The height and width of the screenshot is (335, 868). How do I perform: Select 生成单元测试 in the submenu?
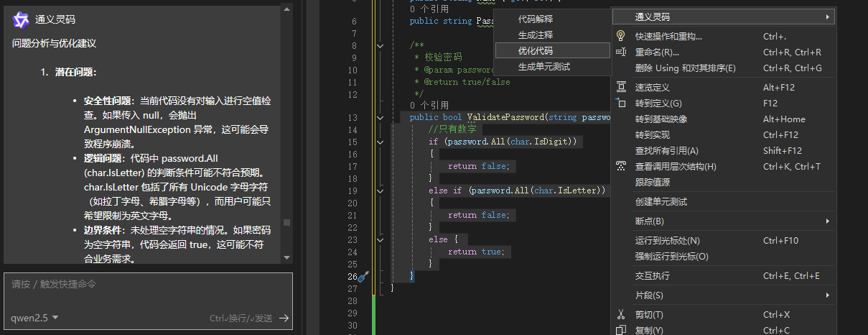pyautogui.click(x=553, y=66)
